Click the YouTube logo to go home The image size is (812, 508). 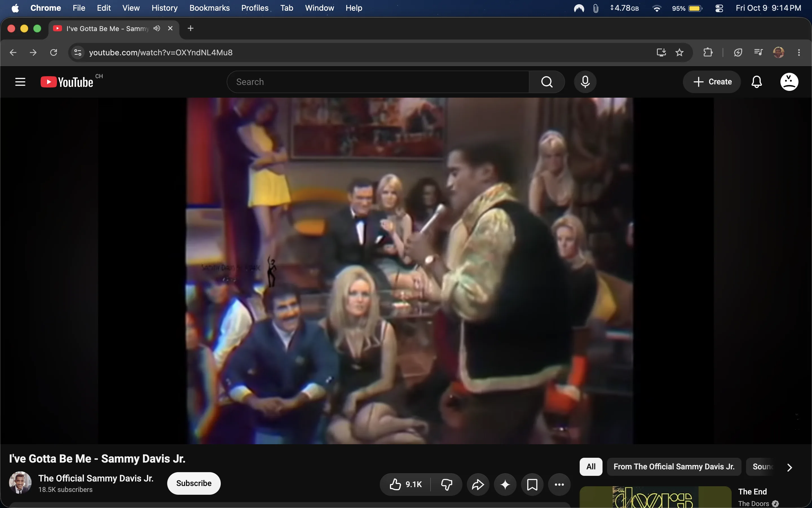tap(67, 82)
